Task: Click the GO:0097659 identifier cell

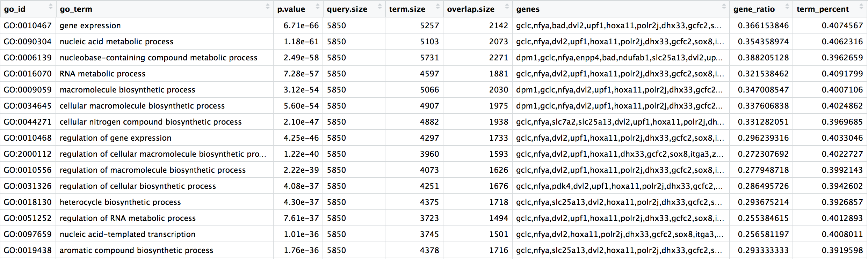Action: coord(28,234)
